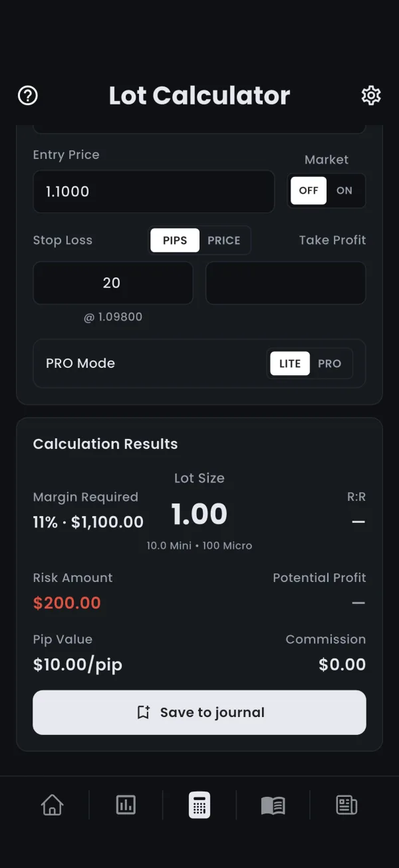This screenshot has height=868, width=399.
Task: Click Save to journal button
Action: pos(199,712)
